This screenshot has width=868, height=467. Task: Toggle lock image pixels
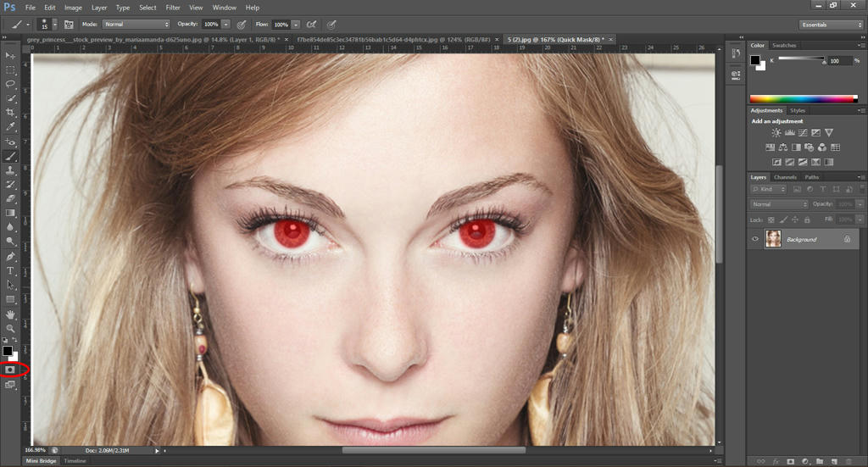click(782, 220)
